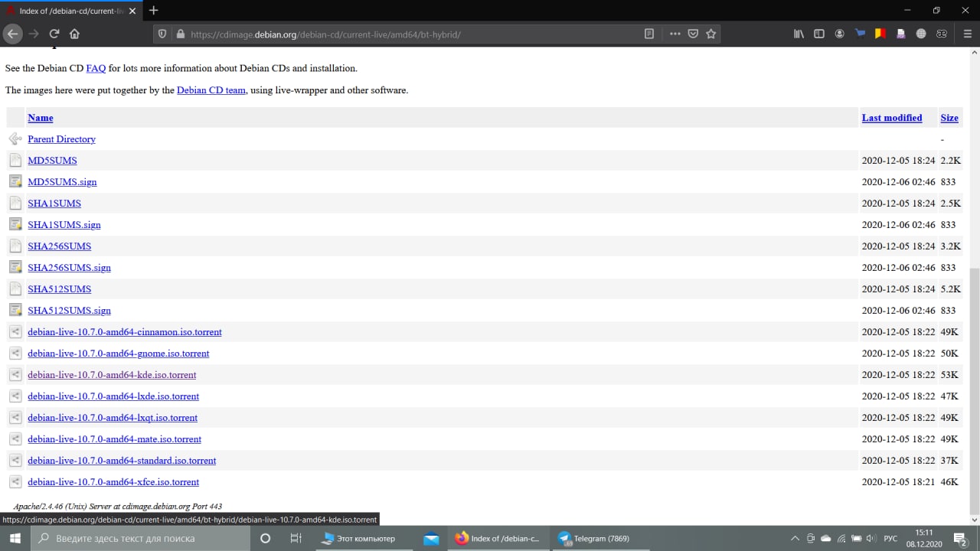This screenshot has height=551, width=980.
Task: Open volume control in system tray
Action: pyautogui.click(x=871, y=538)
